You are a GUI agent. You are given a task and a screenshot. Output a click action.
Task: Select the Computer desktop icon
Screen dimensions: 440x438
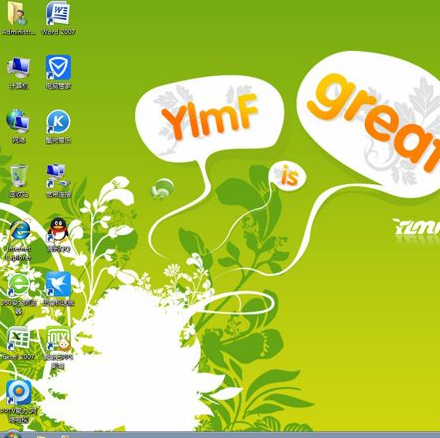(19, 68)
